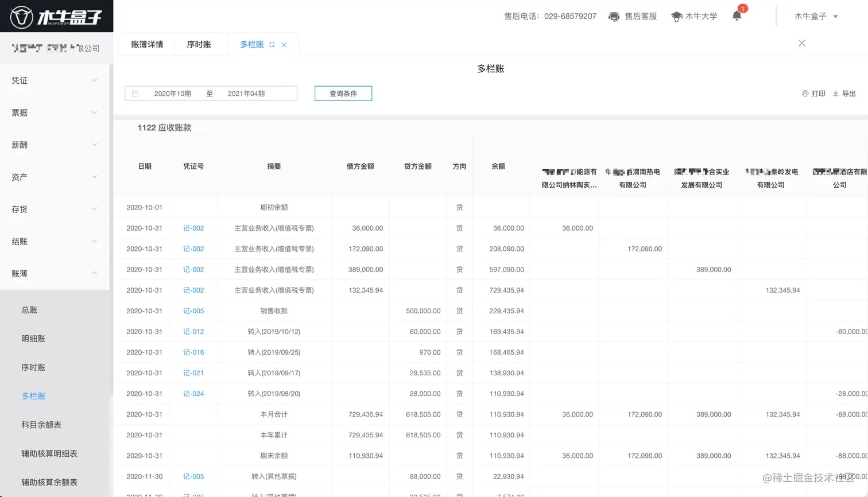Click start period 2020年10期 field
Viewport: 868px width, 497px height.
(x=172, y=94)
